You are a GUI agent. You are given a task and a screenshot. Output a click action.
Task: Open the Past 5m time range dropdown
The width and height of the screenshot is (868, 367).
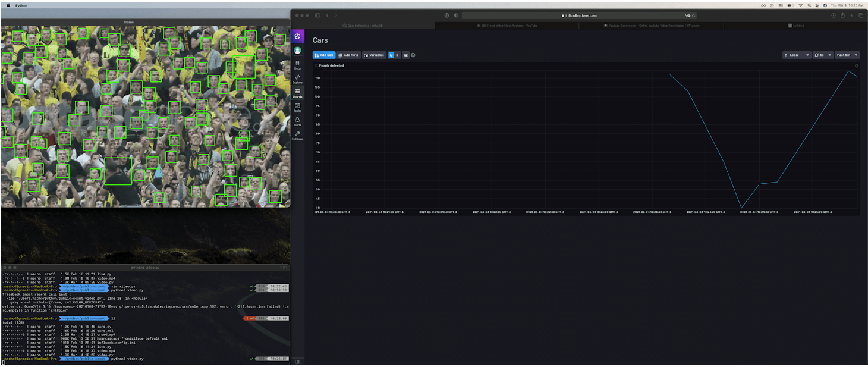point(848,55)
